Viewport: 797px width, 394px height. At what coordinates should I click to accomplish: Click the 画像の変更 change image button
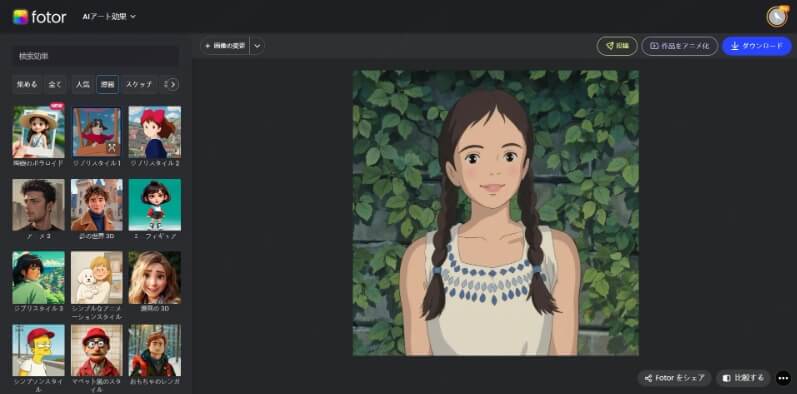pos(225,46)
